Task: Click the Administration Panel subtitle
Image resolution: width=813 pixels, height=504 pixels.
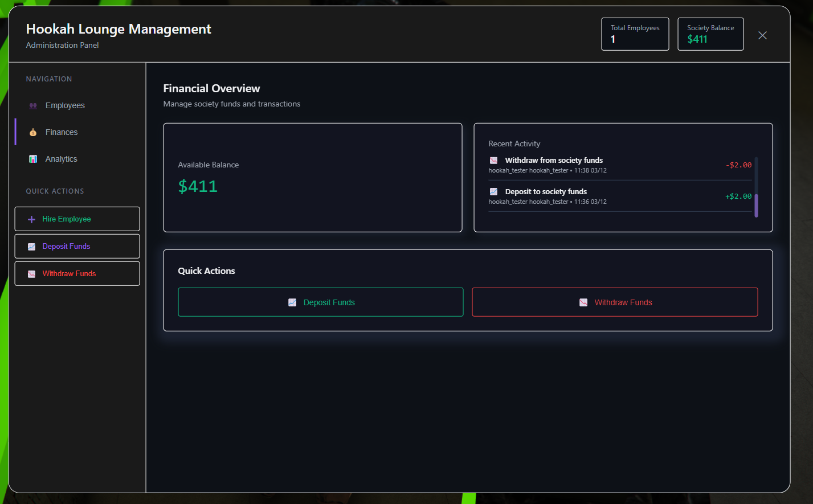Action: tap(62, 45)
